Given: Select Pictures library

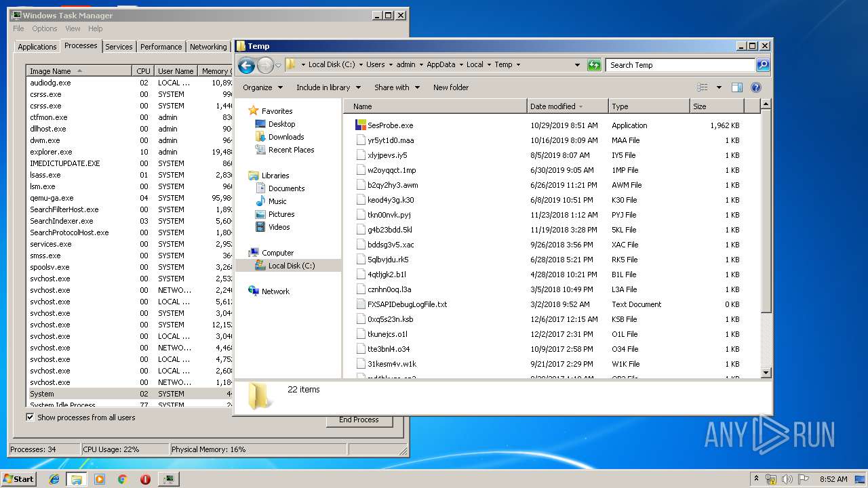Looking at the screenshot, I should pos(281,214).
